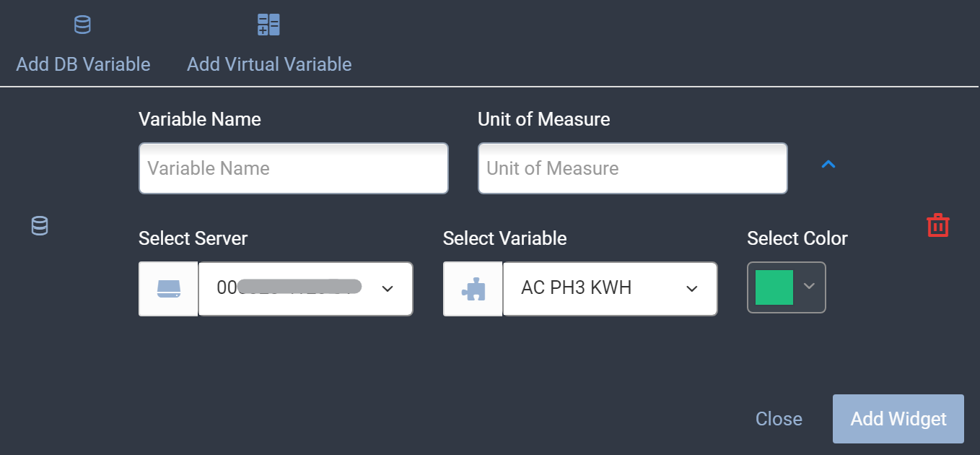
Task: Click the chevron in Select Server box
Action: pyautogui.click(x=388, y=289)
